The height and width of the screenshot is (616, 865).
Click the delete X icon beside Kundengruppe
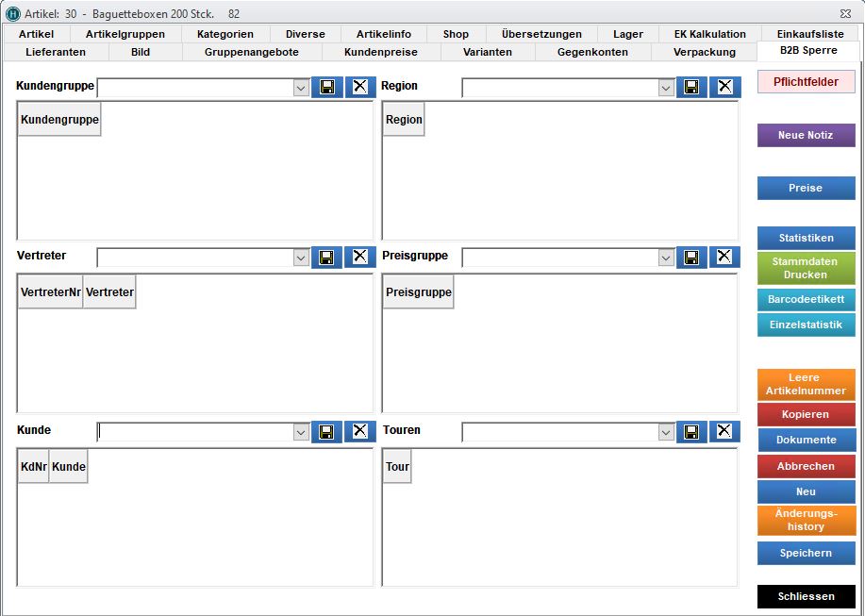pos(359,87)
